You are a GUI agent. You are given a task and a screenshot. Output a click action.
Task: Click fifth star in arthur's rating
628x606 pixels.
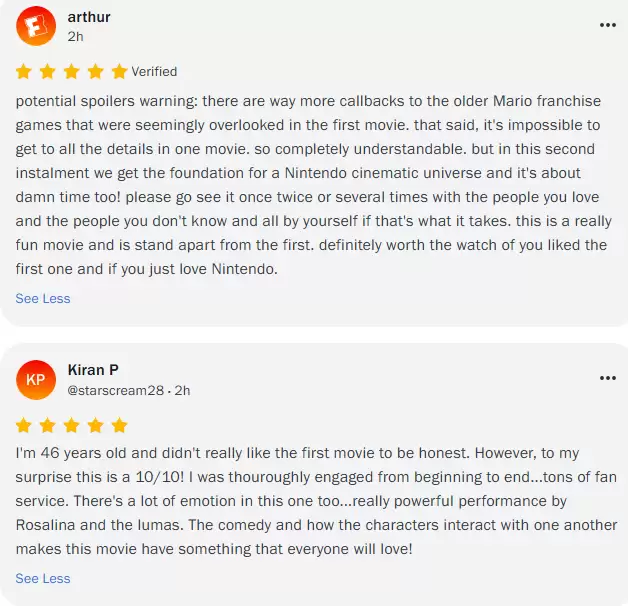pos(119,72)
